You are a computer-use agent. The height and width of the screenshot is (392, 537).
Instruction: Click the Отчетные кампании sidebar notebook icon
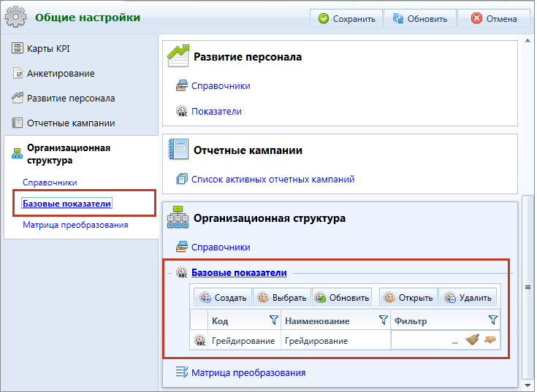click(x=17, y=123)
